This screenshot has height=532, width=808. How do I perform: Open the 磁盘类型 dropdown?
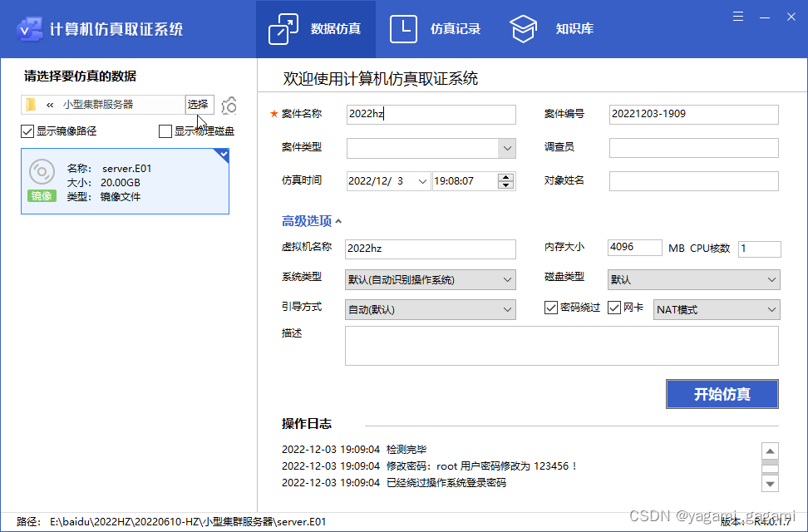click(x=693, y=280)
